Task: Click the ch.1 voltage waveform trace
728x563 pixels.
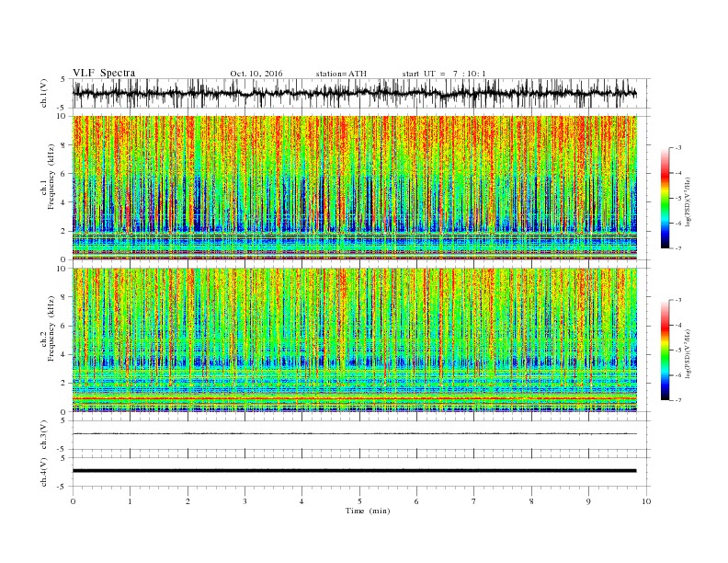Action: 355,93
